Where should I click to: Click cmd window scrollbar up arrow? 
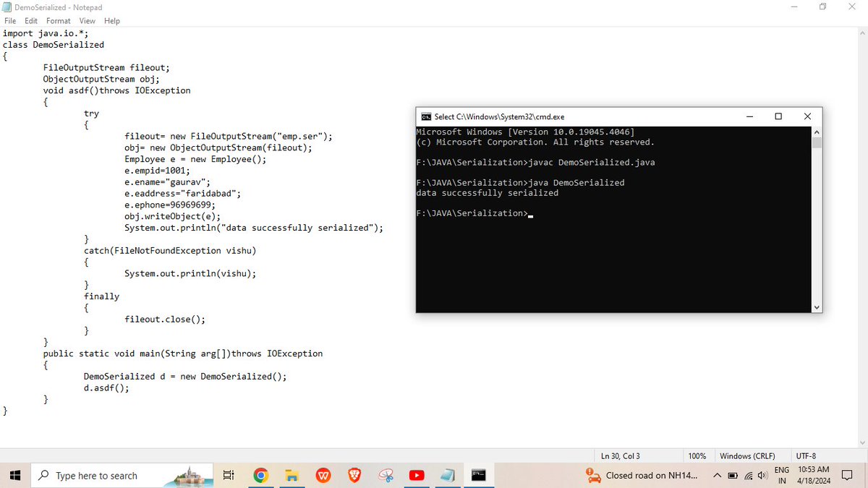pos(817,132)
